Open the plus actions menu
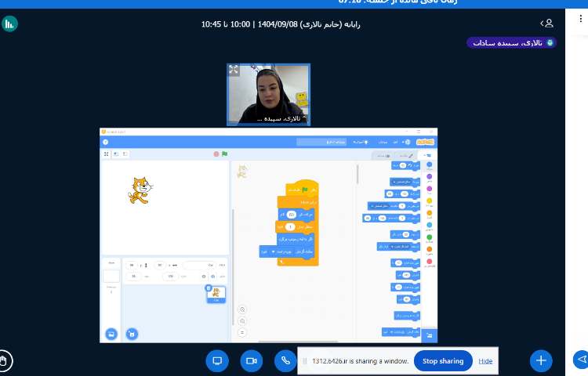Screen dimensions: 588x376 click(x=540, y=360)
